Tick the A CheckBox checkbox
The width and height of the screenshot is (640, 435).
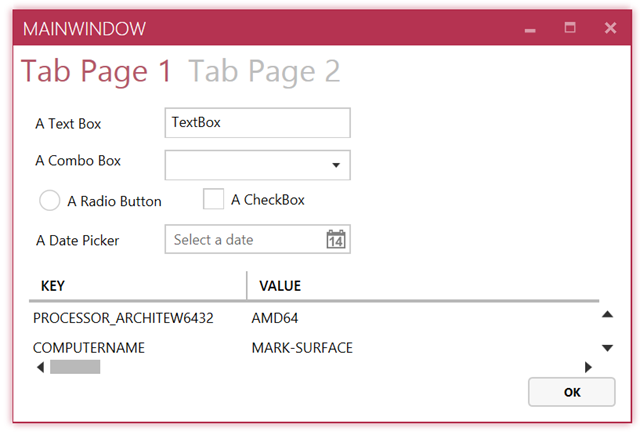point(213,200)
